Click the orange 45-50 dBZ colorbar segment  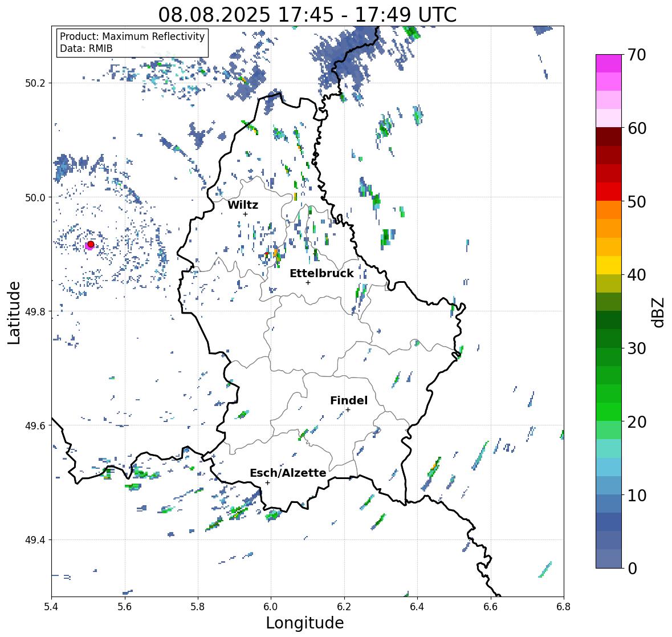[609, 219]
